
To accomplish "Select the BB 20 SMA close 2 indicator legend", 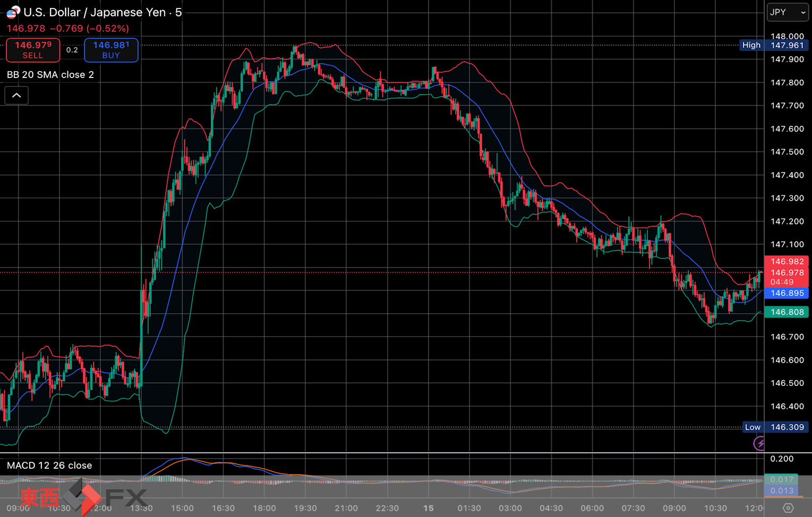I will click(50, 75).
